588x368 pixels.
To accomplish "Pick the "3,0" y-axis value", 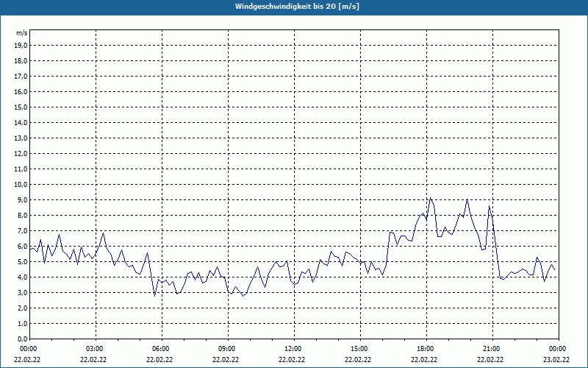I will 22,292.
